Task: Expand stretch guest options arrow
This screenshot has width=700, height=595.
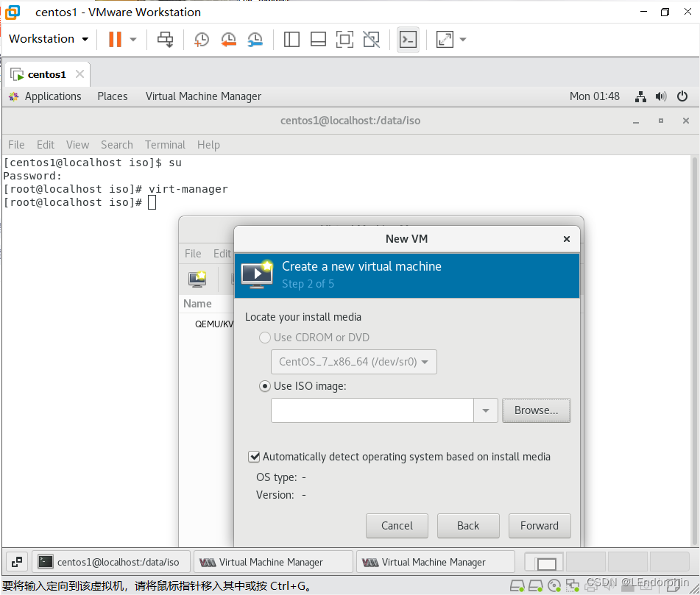Action: (463, 39)
